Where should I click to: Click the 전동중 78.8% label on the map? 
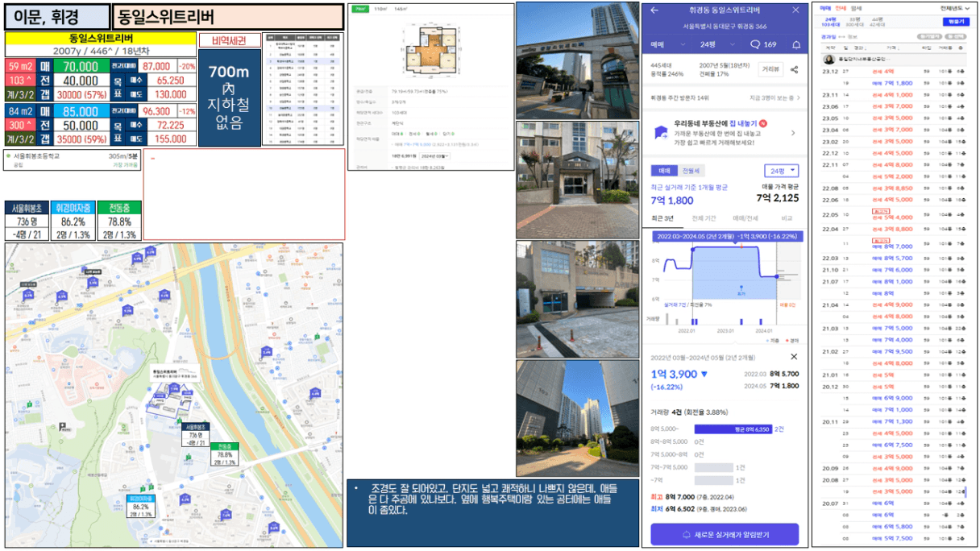[225, 455]
